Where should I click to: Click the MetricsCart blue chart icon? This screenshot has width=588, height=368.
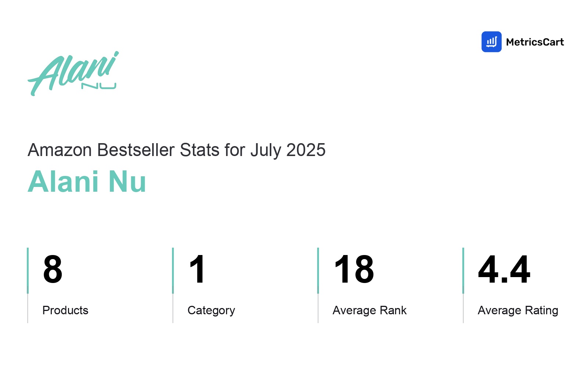point(491,42)
